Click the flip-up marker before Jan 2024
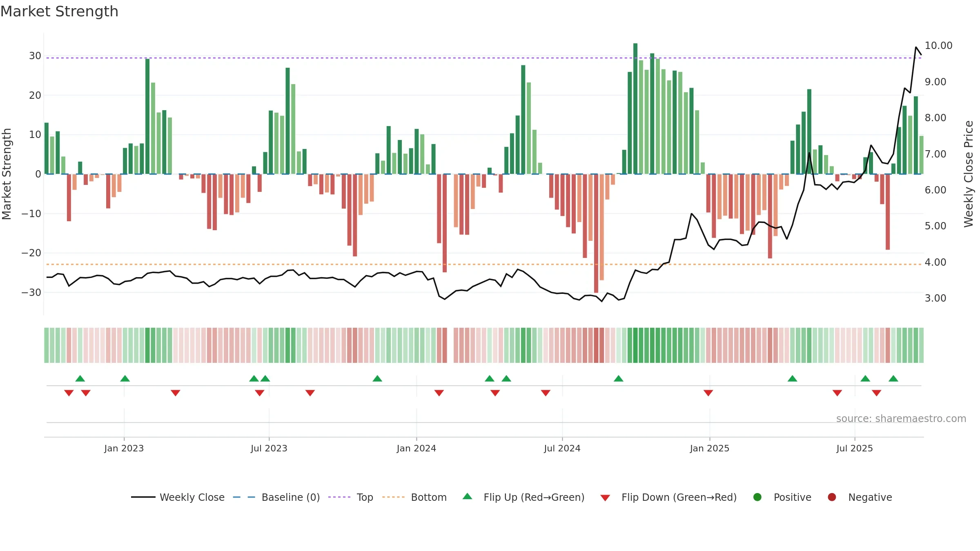This screenshot has height=551, width=980. coord(377,378)
